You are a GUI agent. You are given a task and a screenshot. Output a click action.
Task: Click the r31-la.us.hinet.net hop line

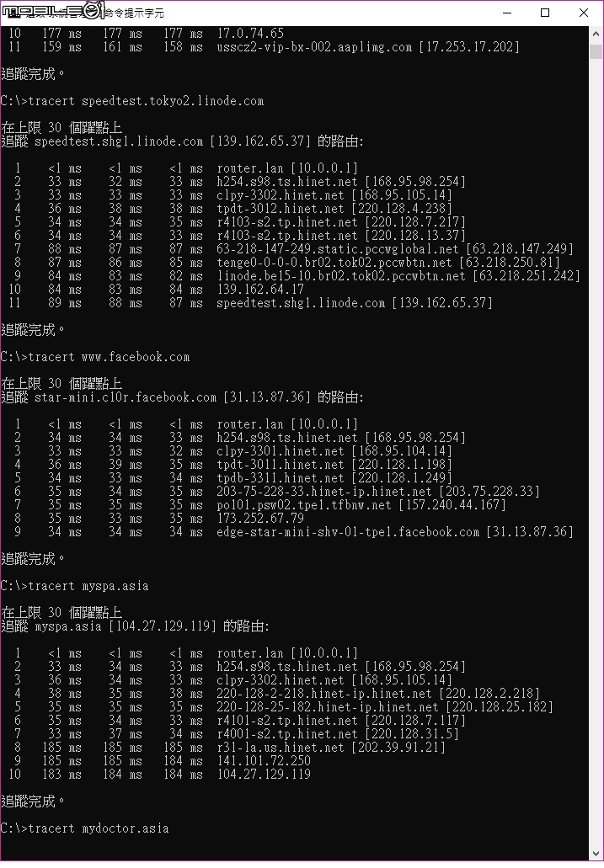click(x=227, y=748)
